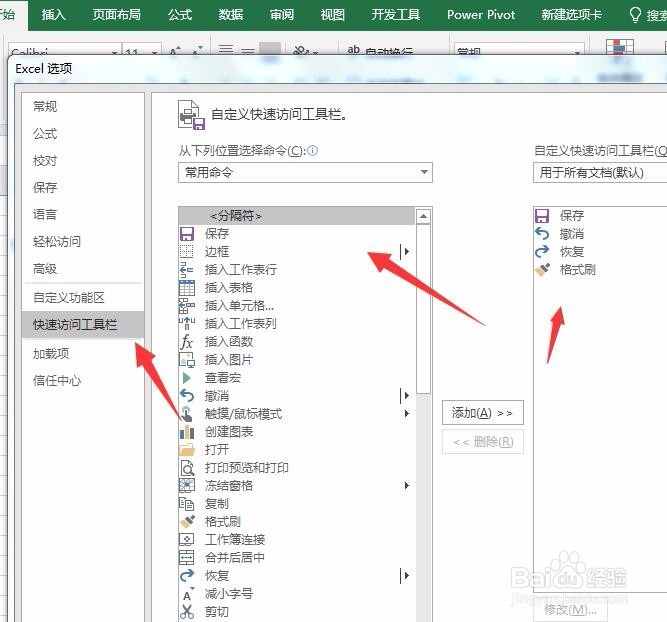Select Save (保存) icon in right toolbar list
Image resolution: width=667 pixels, height=622 pixels.
click(x=542, y=216)
